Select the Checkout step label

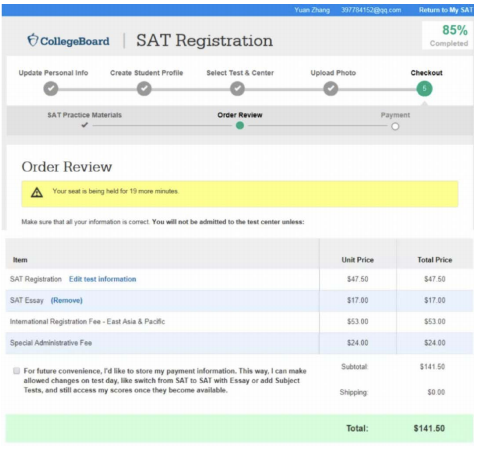[426, 73]
